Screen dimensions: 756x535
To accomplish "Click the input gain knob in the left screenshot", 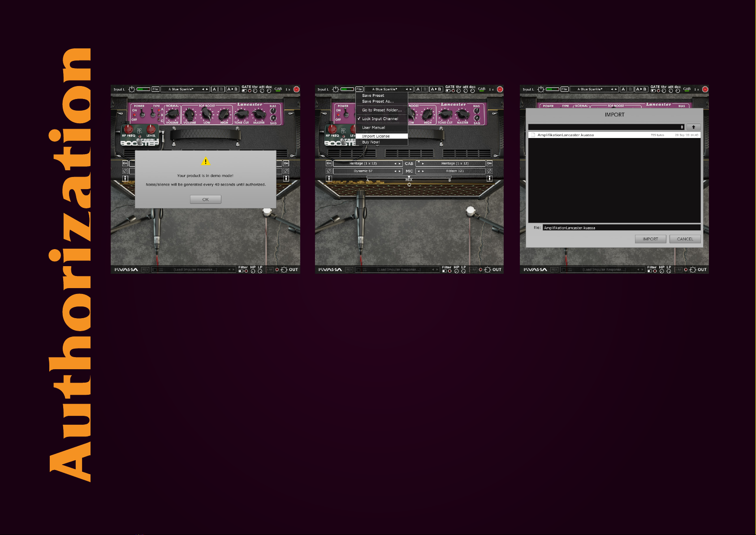I will point(132,89).
